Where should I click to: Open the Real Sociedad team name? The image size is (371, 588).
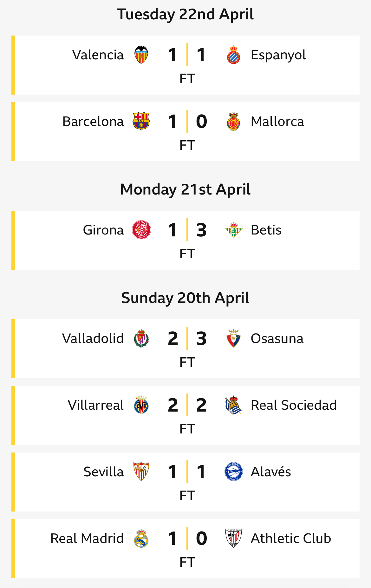click(294, 405)
